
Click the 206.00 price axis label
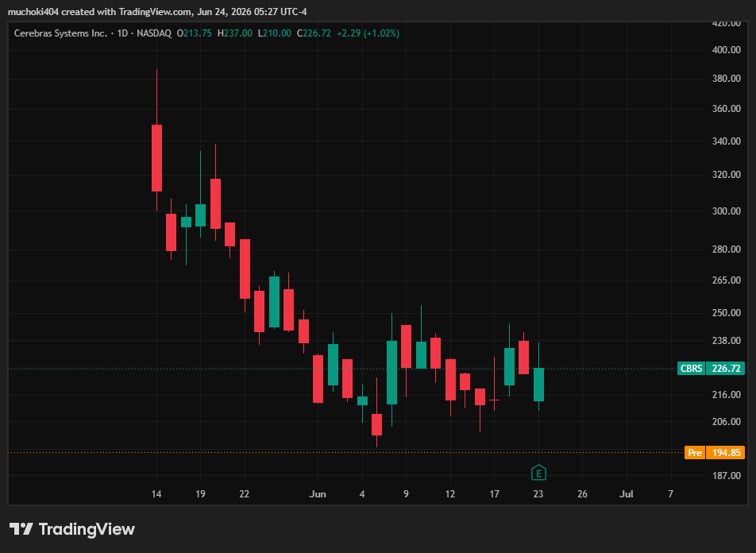tap(726, 421)
